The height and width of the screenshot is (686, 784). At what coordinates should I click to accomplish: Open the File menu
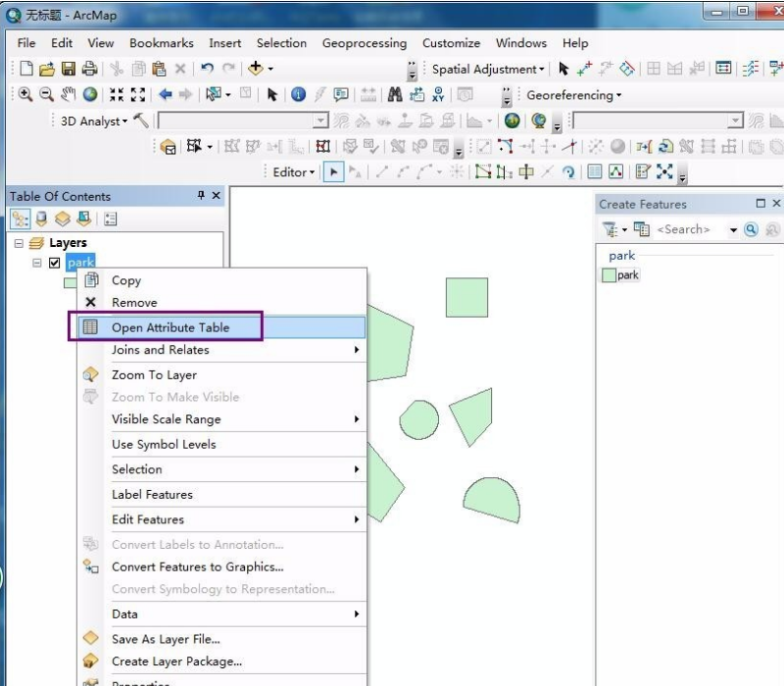(26, 43)
